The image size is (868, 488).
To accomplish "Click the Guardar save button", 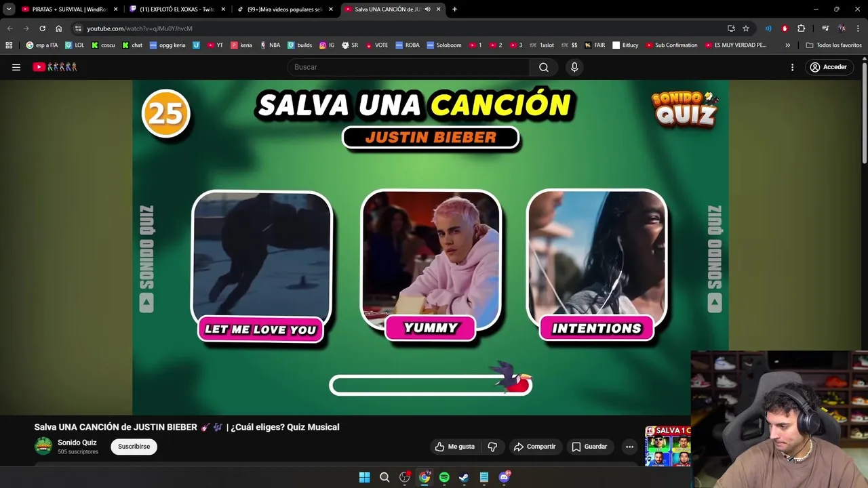I will [x=589, y=447].
